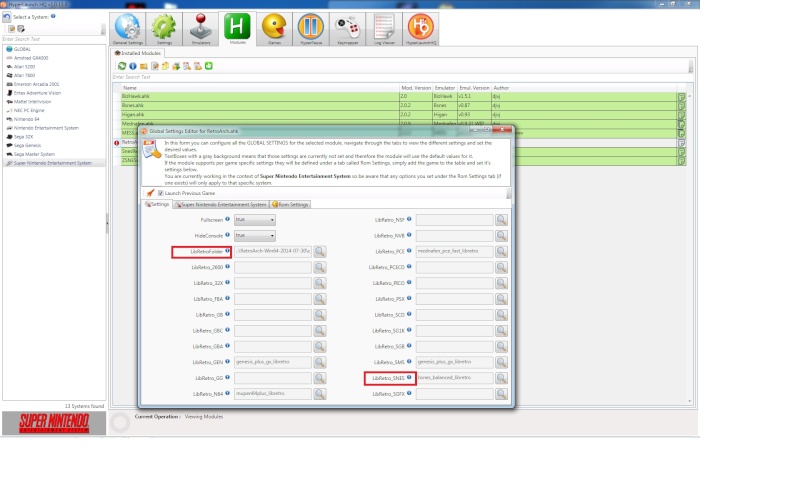Open the green gear Settings section
The image size is (800, 500).
click(164, 29)
